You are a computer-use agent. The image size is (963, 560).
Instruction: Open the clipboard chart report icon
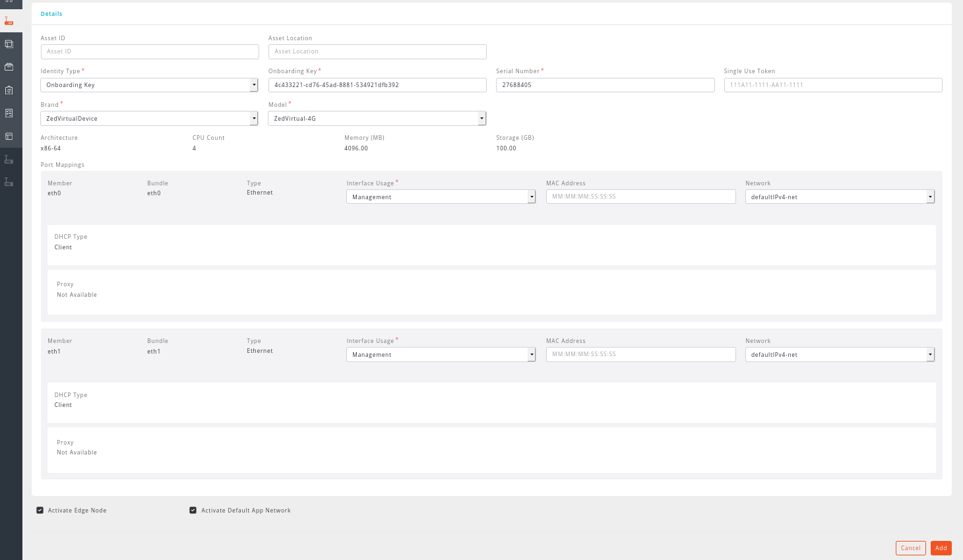(9, 90)
